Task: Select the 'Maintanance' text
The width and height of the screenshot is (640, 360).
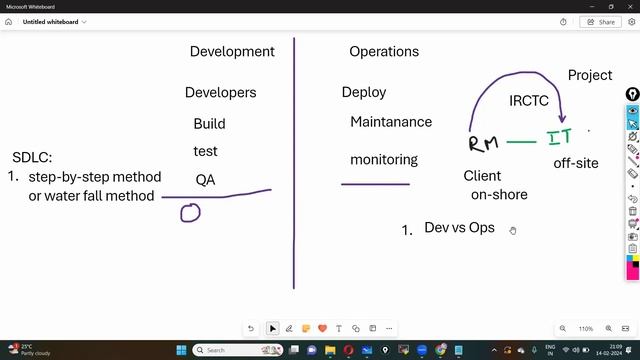Action: point(391,122)
